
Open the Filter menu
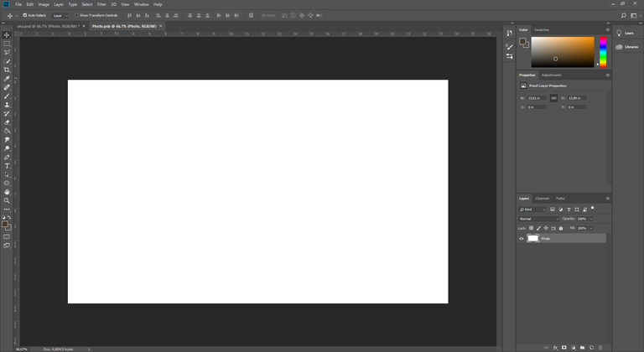pos(101,4)
